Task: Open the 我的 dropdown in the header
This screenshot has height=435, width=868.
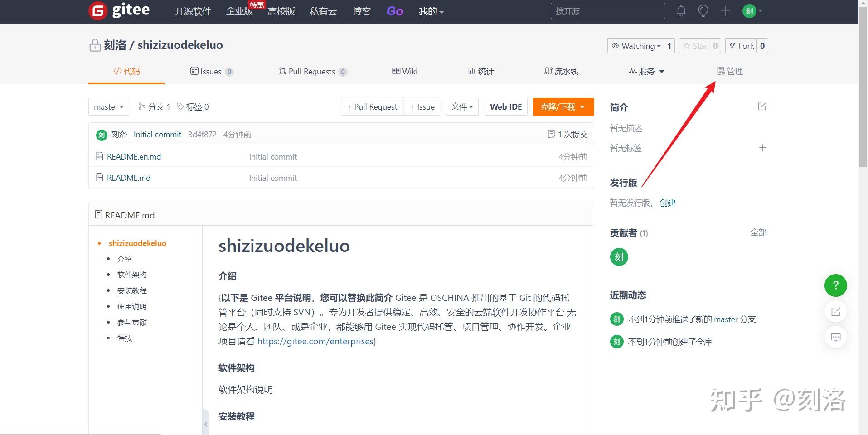Action: click(431, 11)
